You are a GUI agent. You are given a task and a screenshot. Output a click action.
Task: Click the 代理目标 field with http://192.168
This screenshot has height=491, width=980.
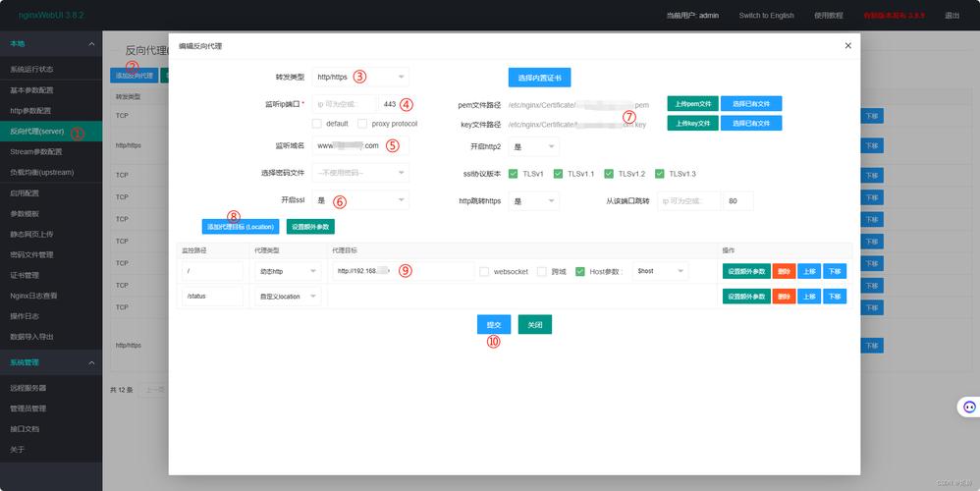pyautogui.click(x=404, y=271)
